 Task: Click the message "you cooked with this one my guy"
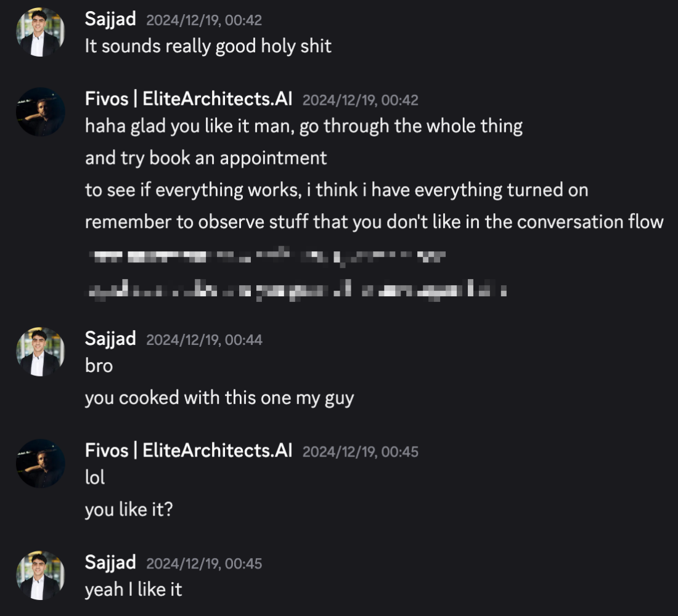click(219, 398)
